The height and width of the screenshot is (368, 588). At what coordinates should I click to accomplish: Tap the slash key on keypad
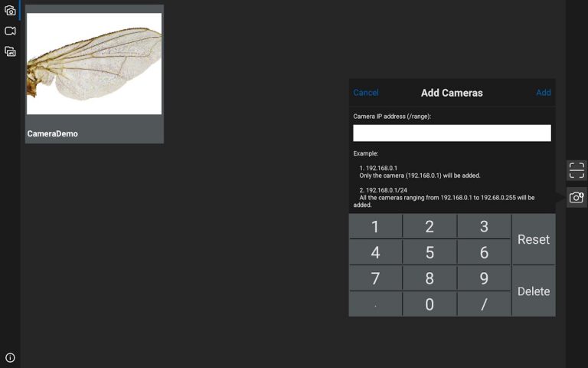point(484,304)
